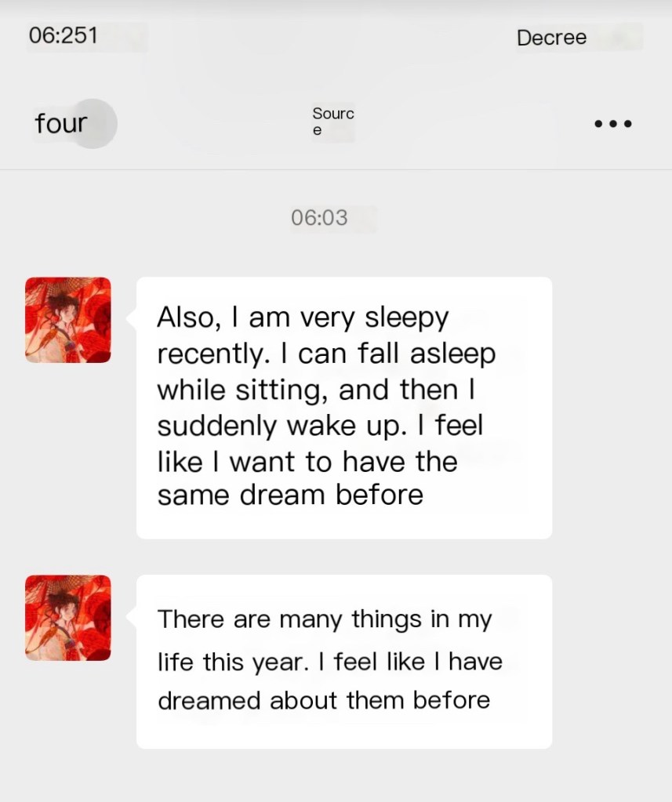The image size is (672, 802).
Task: Tap the 06:03 message timestamp
Action: coord(319,217)
